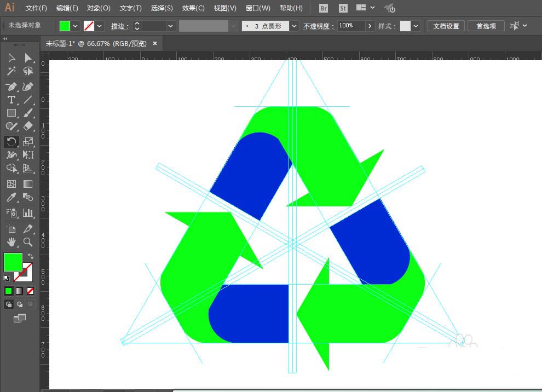Open the Perspective Grid tool
Screen dimensions: 542x392
coord(28,168)
